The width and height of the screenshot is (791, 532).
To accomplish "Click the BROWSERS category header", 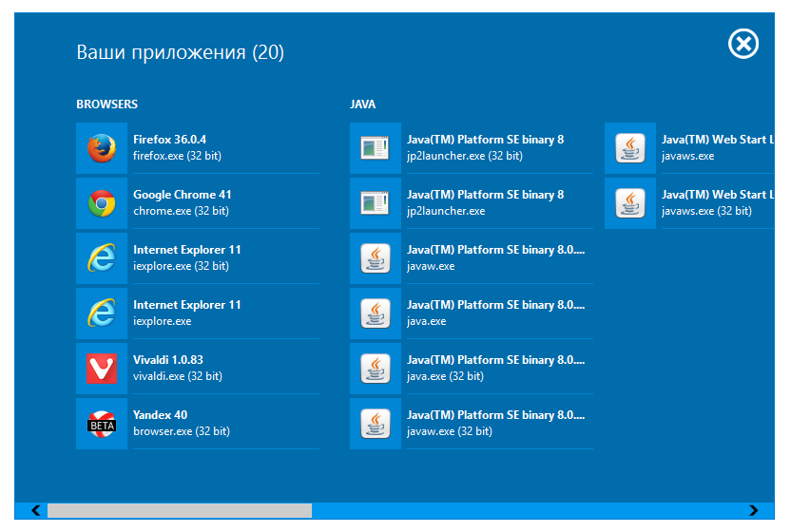I will [x=106, y=104].
